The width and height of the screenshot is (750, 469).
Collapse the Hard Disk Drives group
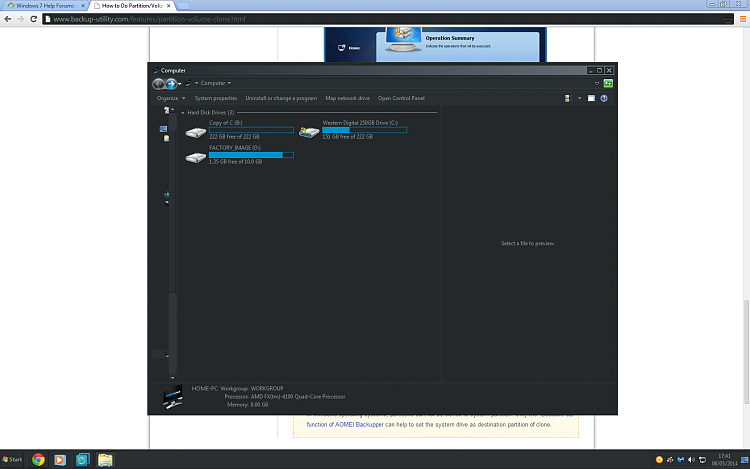tap(183, 113)
